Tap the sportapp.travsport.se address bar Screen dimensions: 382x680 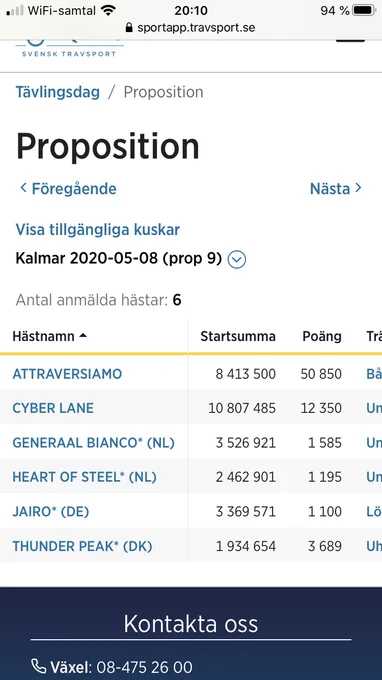click(x=191, y=28)
